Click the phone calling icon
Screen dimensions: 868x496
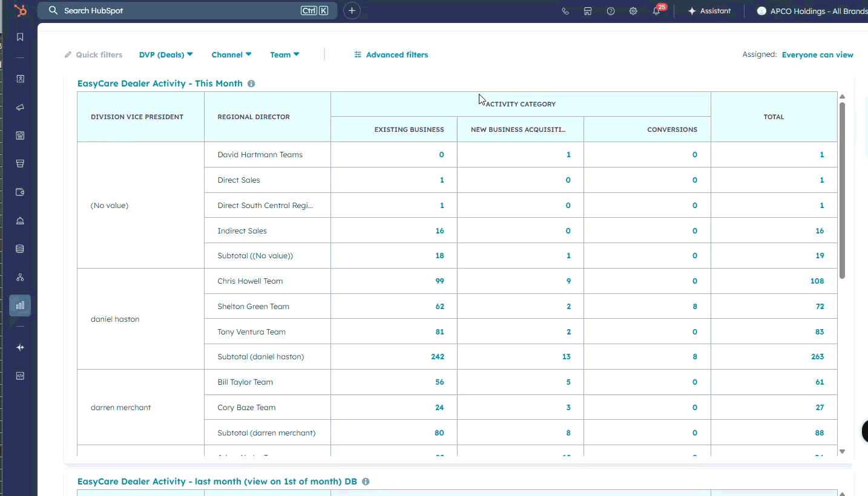coord(565,11)
